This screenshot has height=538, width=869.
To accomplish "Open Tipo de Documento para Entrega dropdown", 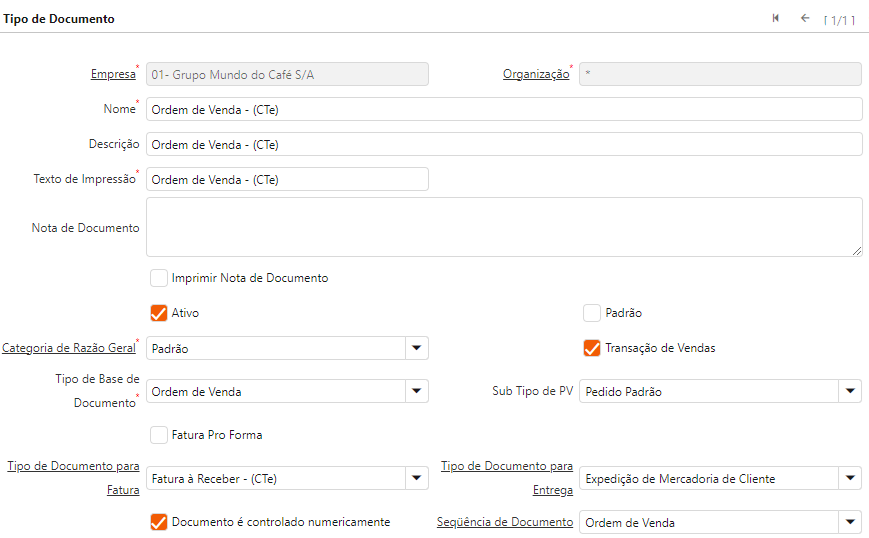I will coord(849,479).
